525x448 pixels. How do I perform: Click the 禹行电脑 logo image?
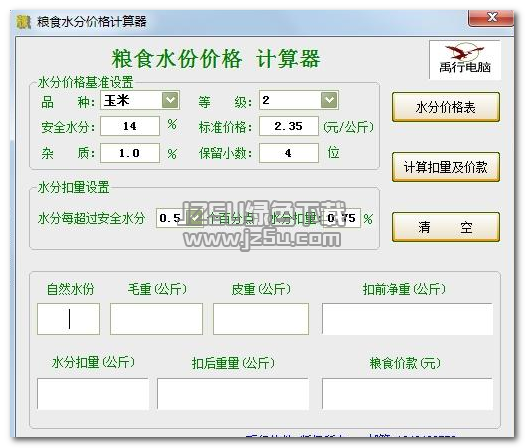pyautogui.click(x=465, y=60)
